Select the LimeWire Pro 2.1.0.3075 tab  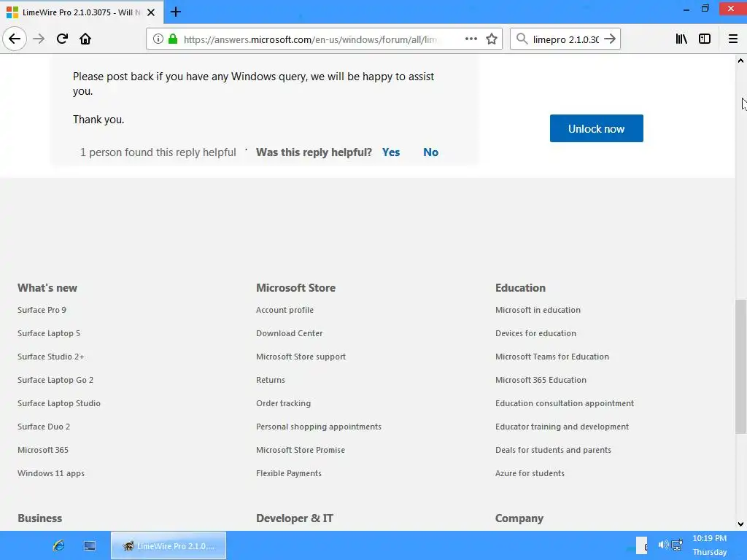pyautogui.click(x=81, y=12)
